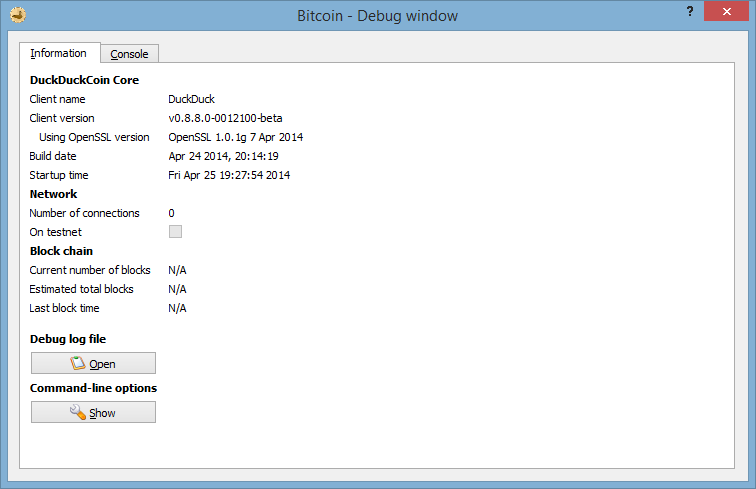Click the Command-line options heading
756x489 pixels.
click(x=94, y=388)
